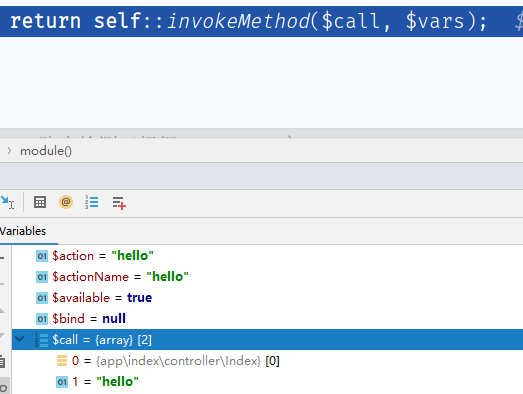Click the Run to Cursor icon

[x=7, y=202]
